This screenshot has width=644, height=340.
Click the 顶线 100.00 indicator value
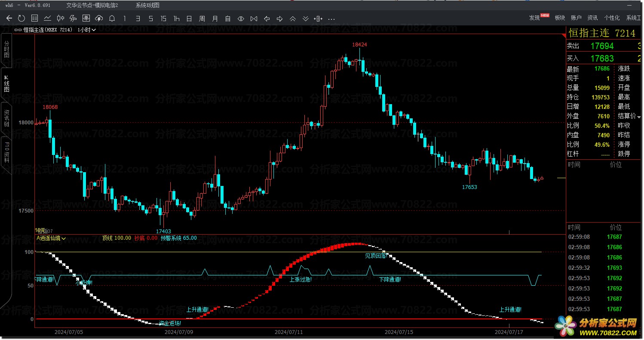pos(117,238)
